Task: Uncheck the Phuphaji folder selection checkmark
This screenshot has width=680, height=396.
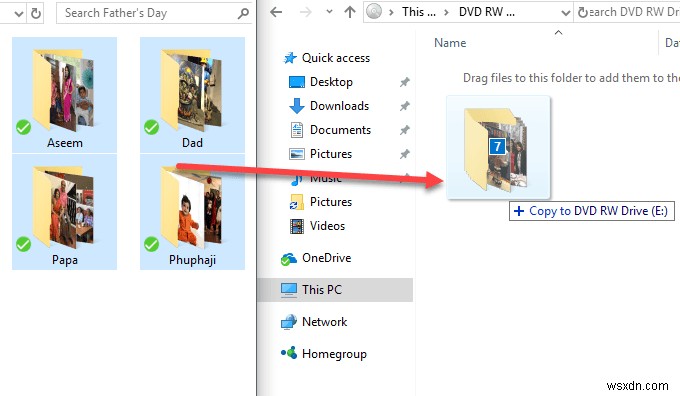Action: [x=151, y=245]
